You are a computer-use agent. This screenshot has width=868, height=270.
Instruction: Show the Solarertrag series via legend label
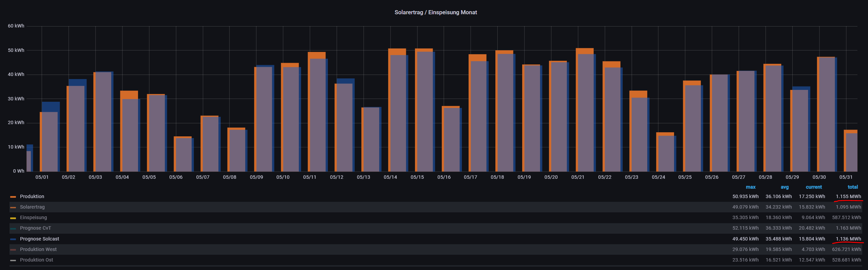32,207
